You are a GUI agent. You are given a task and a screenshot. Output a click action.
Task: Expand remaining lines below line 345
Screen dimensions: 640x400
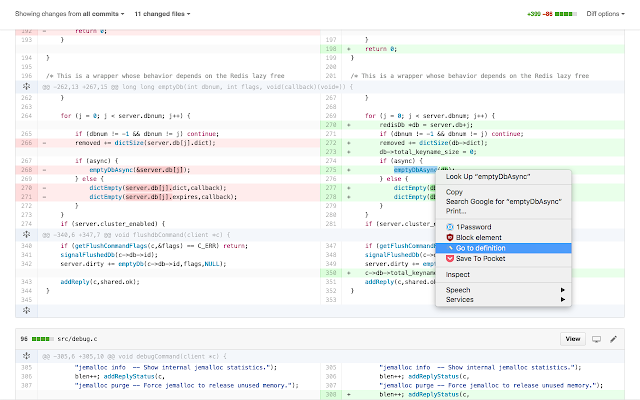point(27,311)
